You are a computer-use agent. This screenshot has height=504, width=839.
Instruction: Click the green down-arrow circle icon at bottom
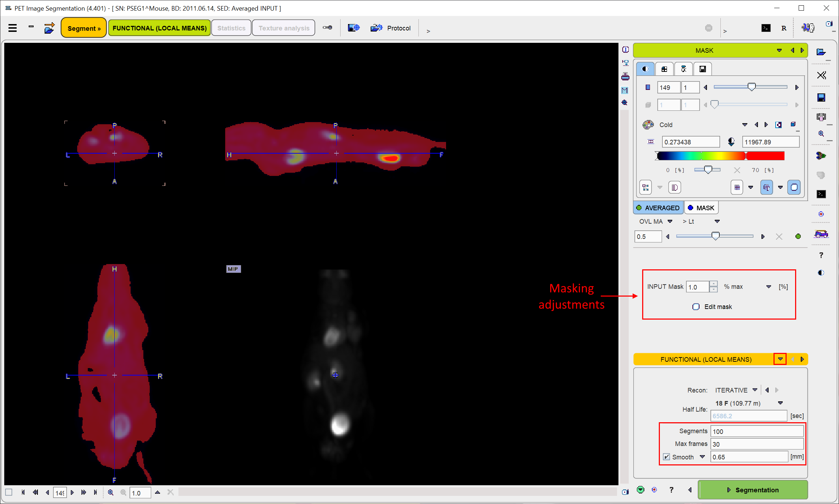(640, 490)
